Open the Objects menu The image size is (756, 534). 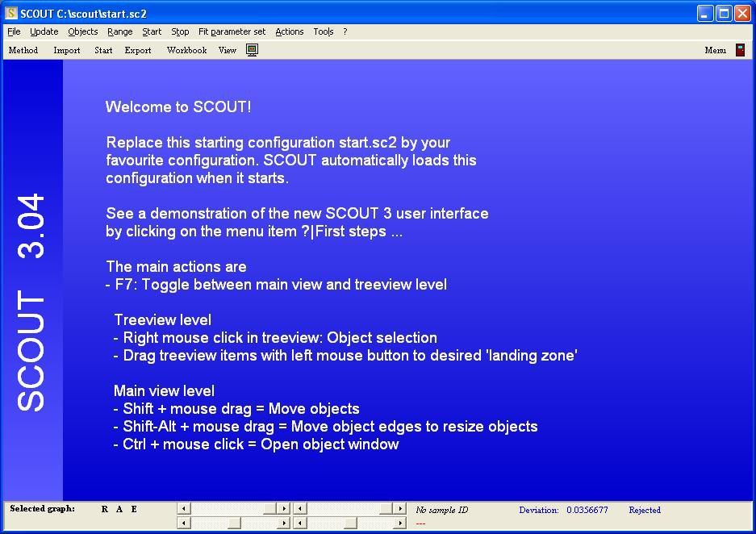pos(82,32)
